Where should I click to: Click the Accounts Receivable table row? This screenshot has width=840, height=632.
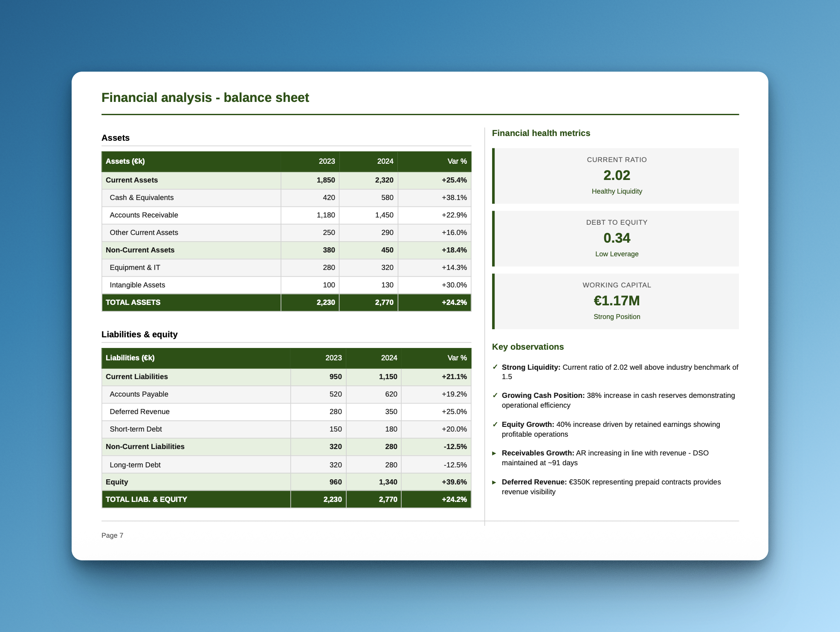286,215
